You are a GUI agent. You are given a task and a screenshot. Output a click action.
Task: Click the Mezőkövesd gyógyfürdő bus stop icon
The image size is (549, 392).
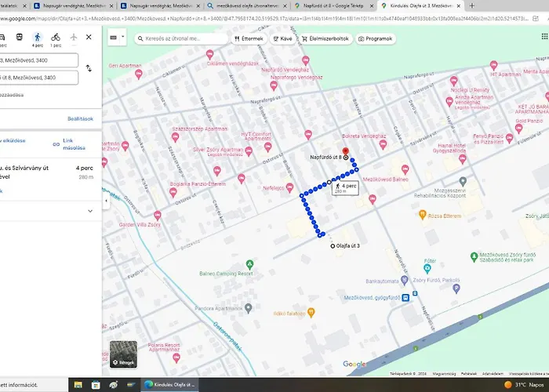405,298
